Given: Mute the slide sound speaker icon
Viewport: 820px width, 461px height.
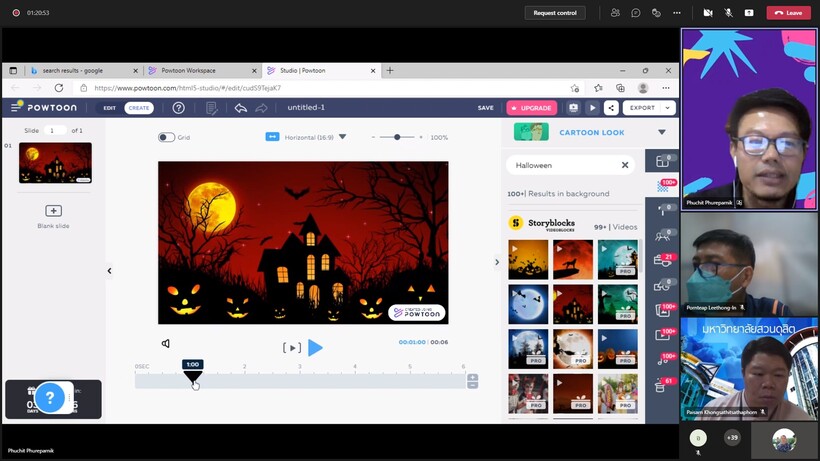Looking at the screenshot, I should [x=166, y=343].
